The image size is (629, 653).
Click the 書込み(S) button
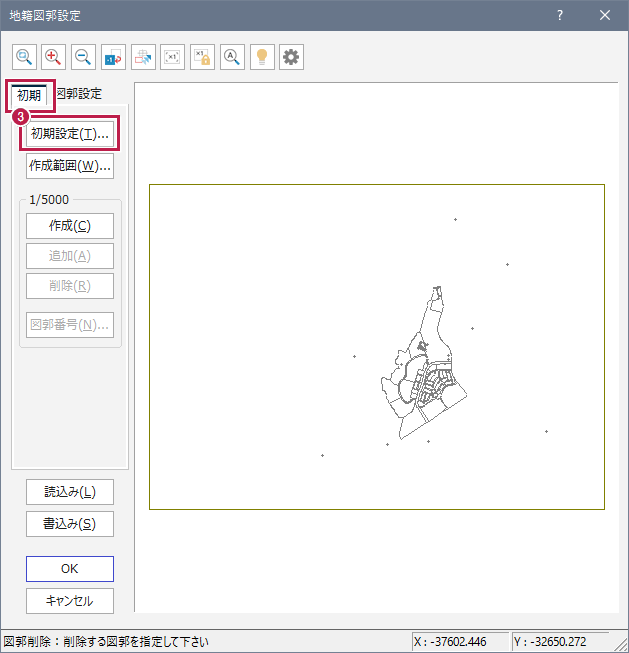(x=70, y=524)
